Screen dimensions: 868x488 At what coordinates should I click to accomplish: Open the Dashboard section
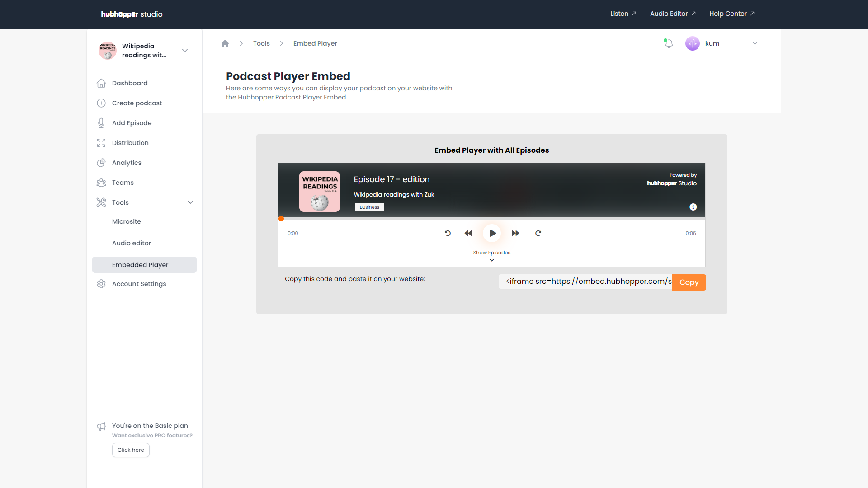coord(129,83)
